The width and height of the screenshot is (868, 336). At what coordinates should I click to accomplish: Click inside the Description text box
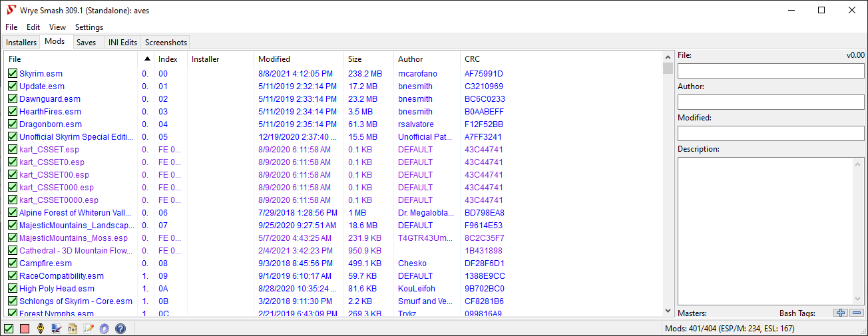[765, 231]
